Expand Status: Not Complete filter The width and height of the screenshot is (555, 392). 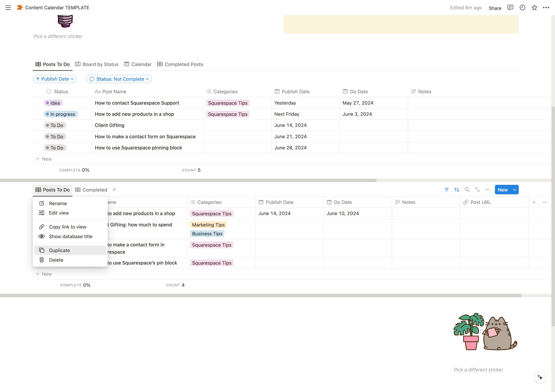pos(119,79)
